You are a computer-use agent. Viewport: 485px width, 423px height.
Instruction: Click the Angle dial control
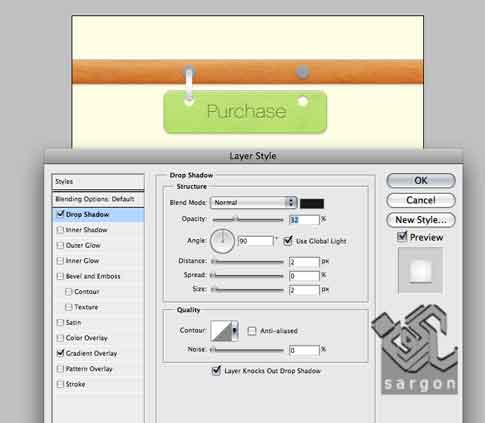(x=222, y=241)
